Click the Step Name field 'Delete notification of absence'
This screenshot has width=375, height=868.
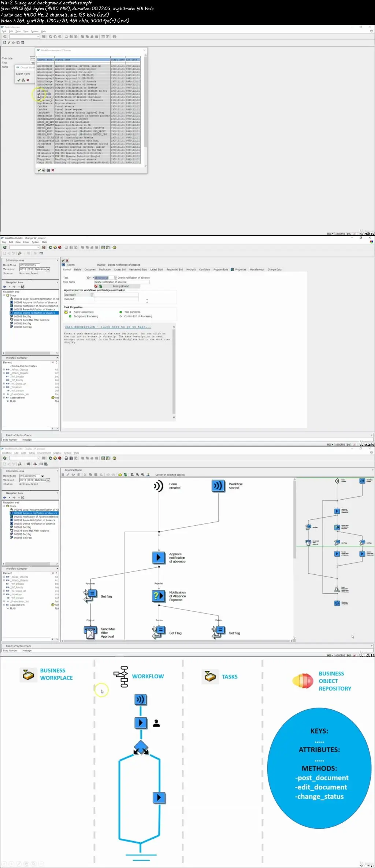(122, 282)
